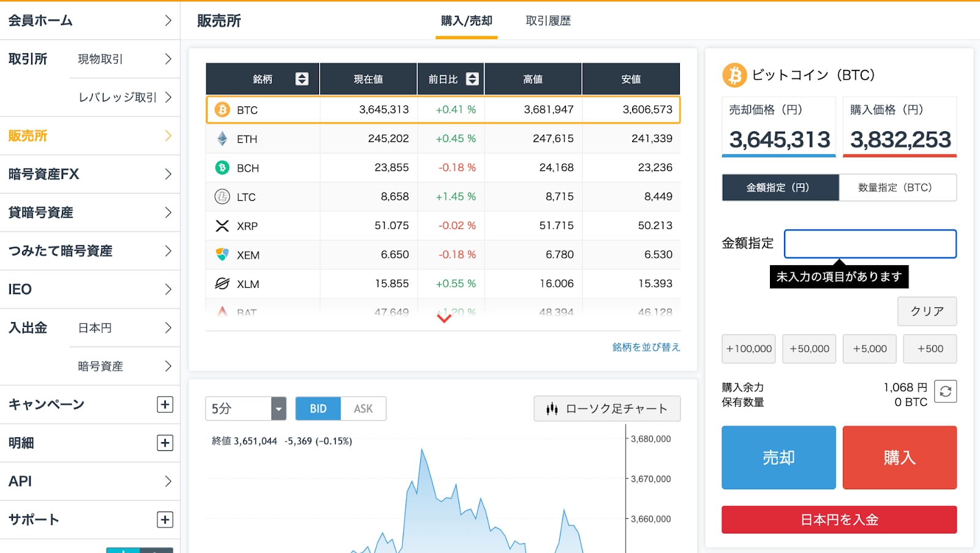
Task: Select the ETH row label
Action: click(x=247, y=139)
